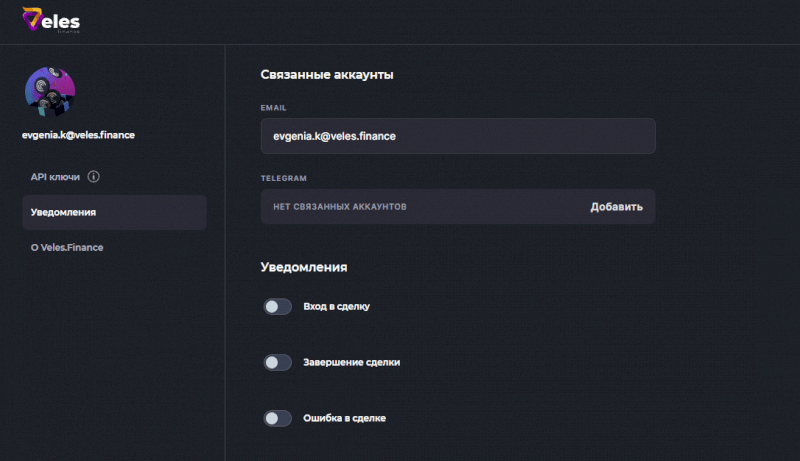This screenshot has width=800, height=461.
Task: Click the Завершение сделки label text
Action: click(x=352, y=363)
